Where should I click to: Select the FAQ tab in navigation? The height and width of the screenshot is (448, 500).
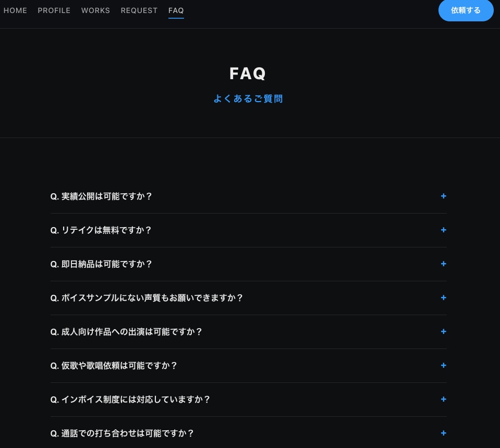coord(176,10)
